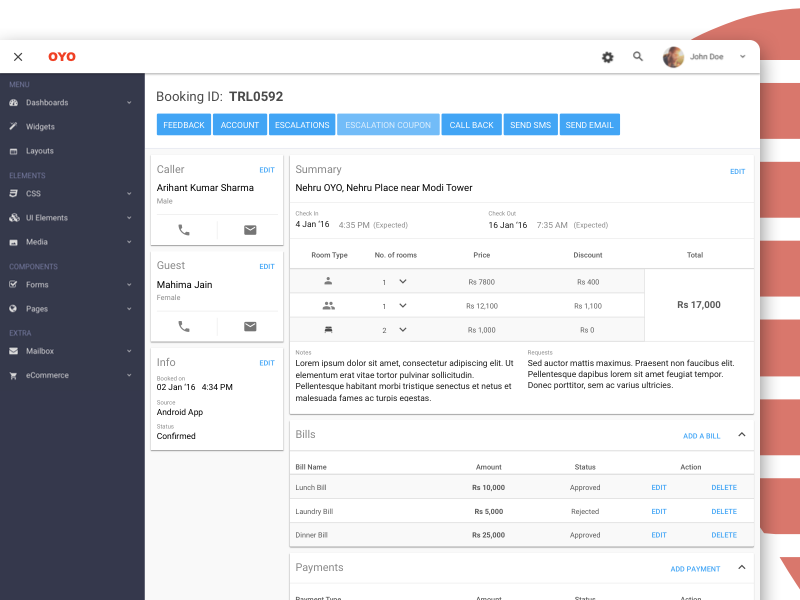Delete the Dinner Bill row

tap(724, 535)
